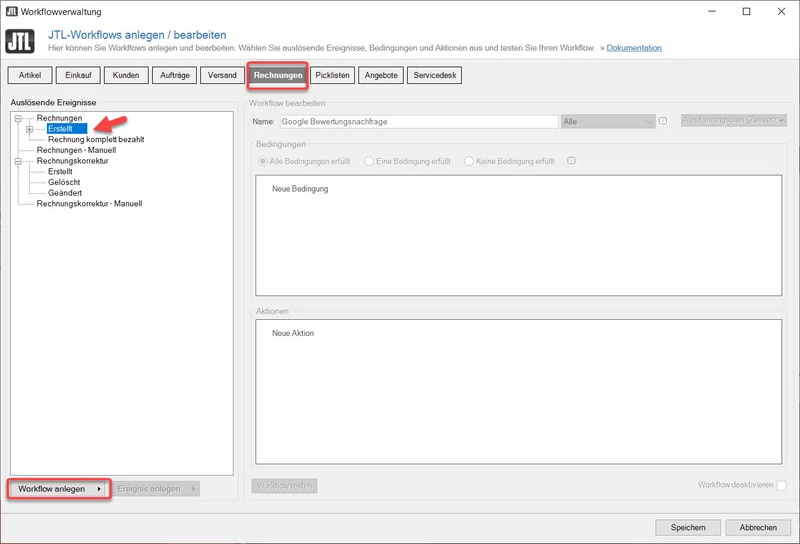Open the Dokumentation link
This screenshot has height=544, width=800.
634,48
